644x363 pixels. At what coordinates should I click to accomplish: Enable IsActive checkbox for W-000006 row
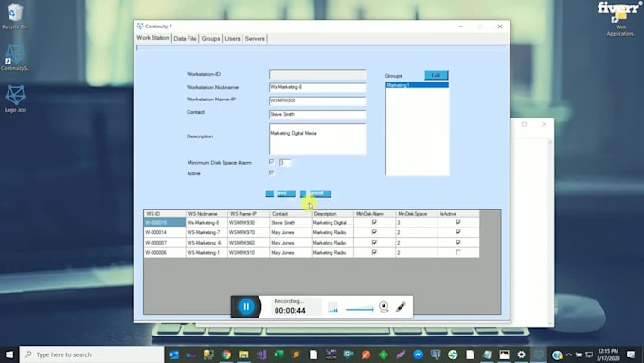pyautogui.click(x=458, y=252)
